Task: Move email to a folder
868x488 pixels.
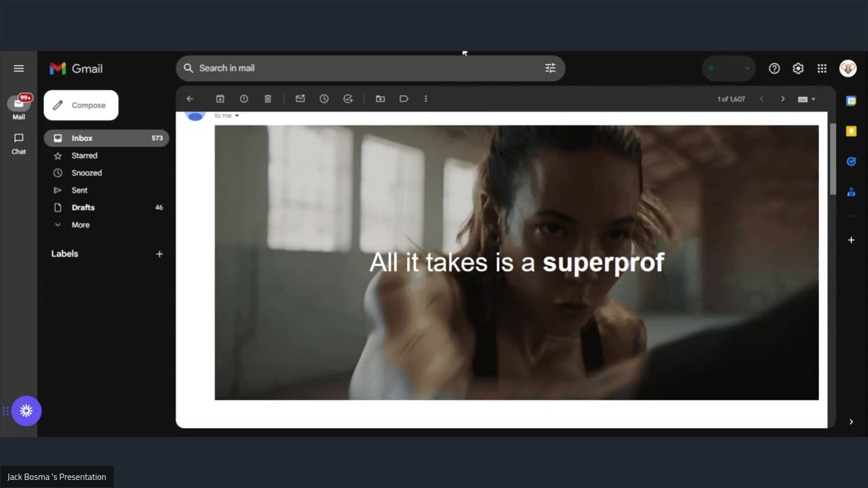Action: pos(380,99)
